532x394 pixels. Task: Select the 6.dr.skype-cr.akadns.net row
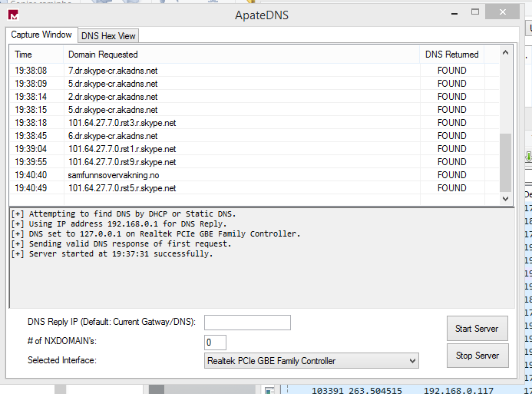(x=254, y=136)
